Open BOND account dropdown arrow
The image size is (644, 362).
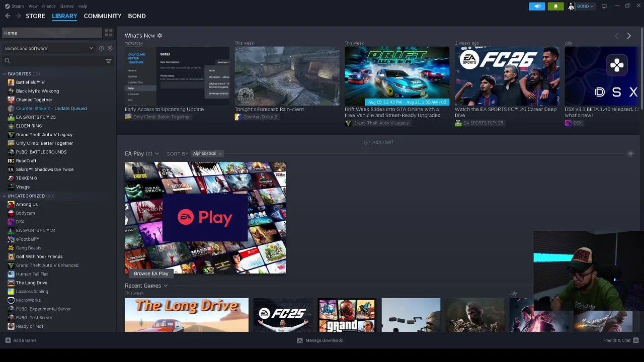point(591,7)
